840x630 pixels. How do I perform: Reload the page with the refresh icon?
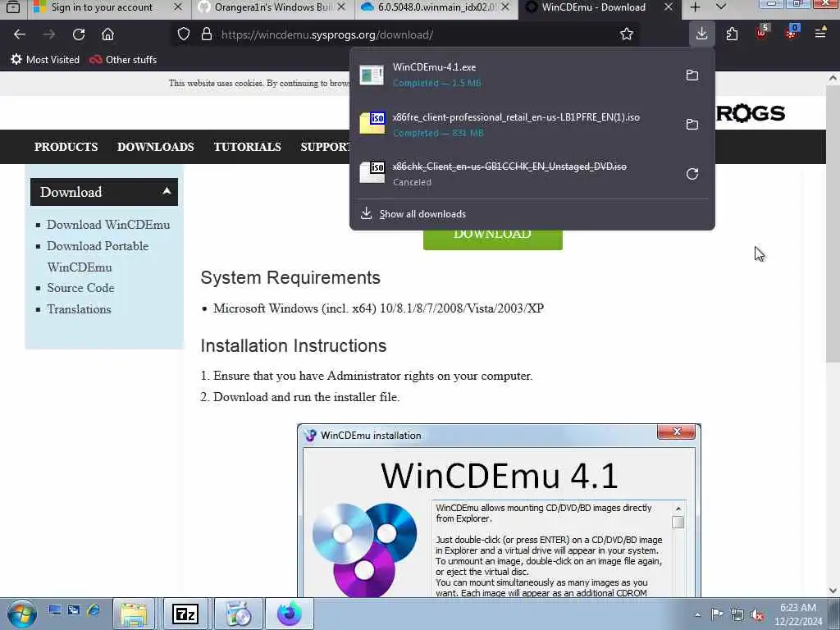[x=79, y=34]
